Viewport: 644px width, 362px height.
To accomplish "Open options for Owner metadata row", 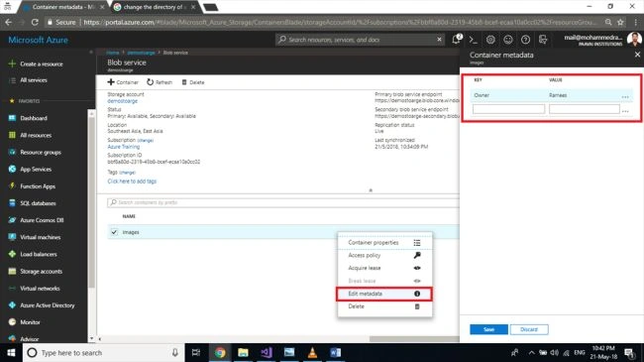I will pos(625,96).
